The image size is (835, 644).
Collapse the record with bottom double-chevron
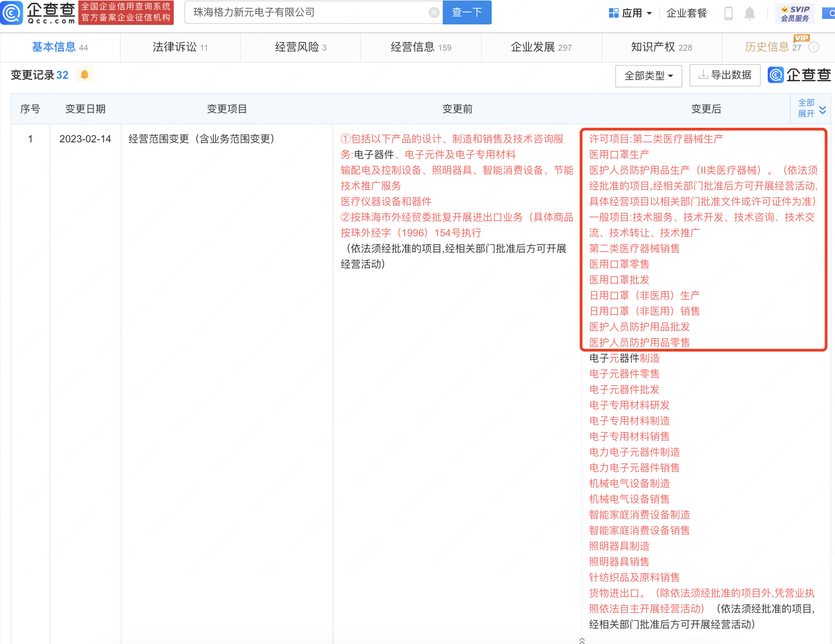click(x=582, y=640)
